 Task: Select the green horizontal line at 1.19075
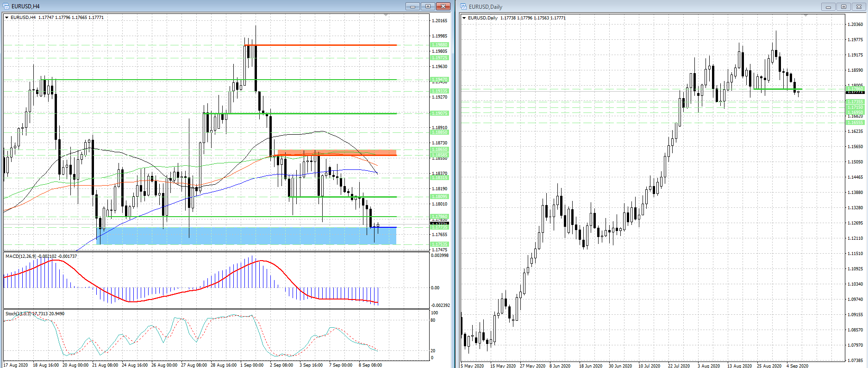(x=300, y=113)
